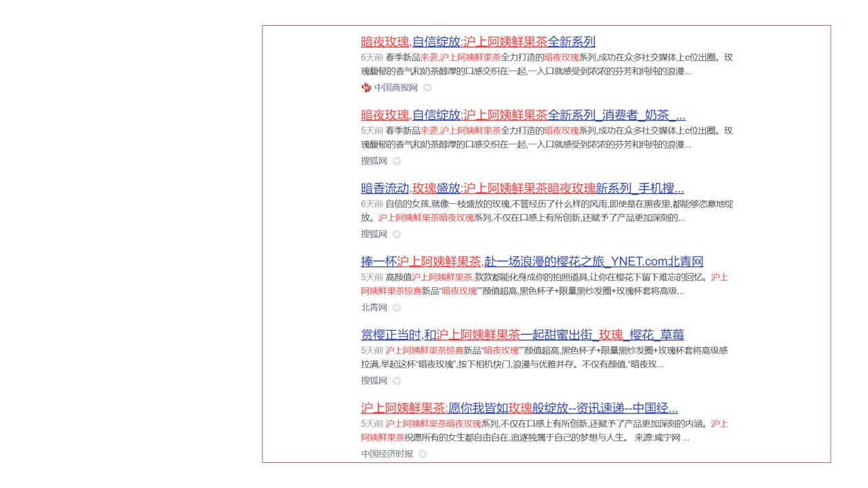Open 暗香流动,玫瑰盛放 result title
The image size is (868, 488).
(522, 188)
